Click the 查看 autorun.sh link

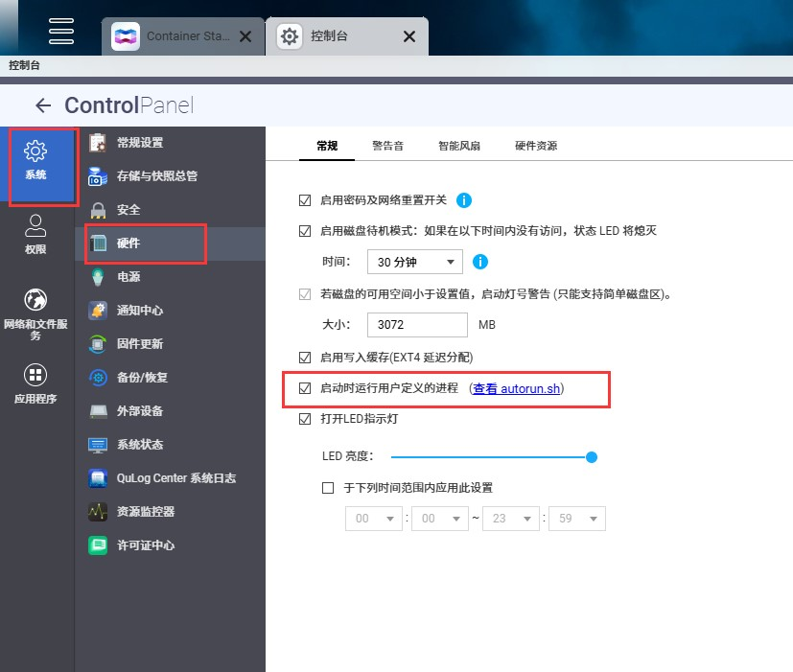point(518,388)
